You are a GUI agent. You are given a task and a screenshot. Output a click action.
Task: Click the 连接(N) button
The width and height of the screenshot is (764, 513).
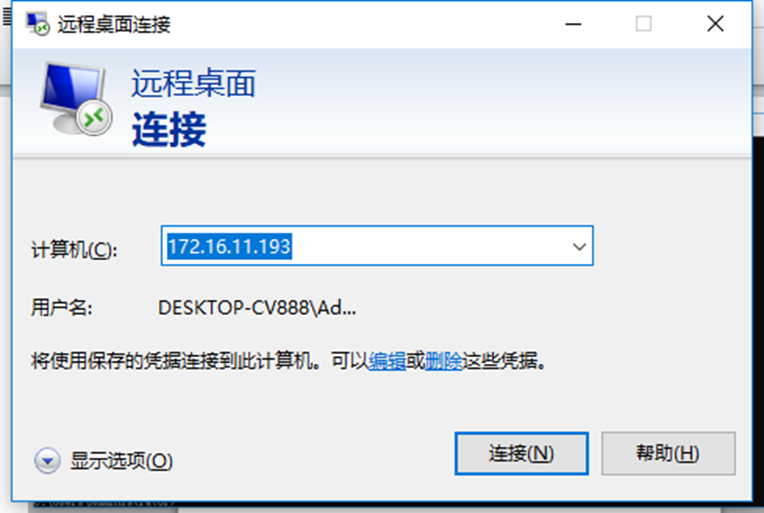coord(521,453)
